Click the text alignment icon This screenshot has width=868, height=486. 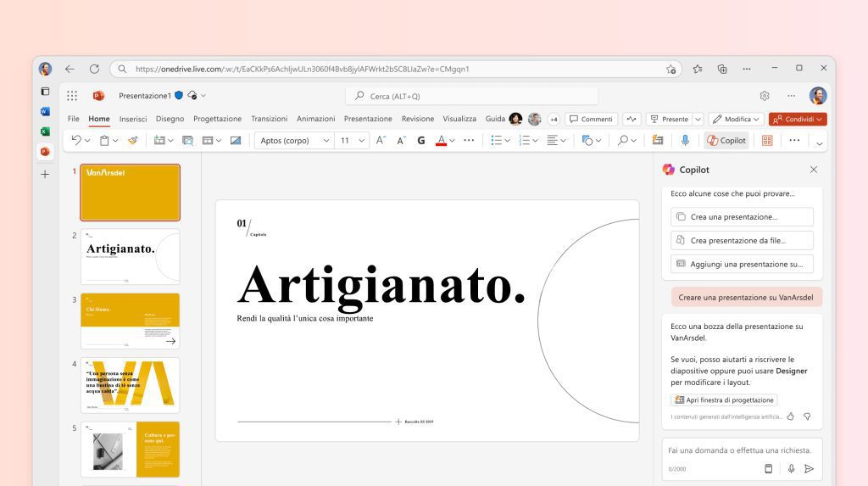[552, 140]
